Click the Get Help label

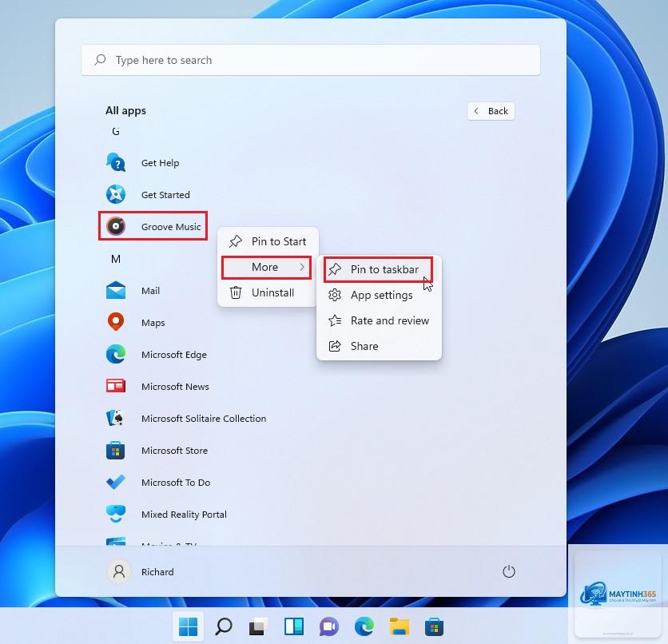160,163
